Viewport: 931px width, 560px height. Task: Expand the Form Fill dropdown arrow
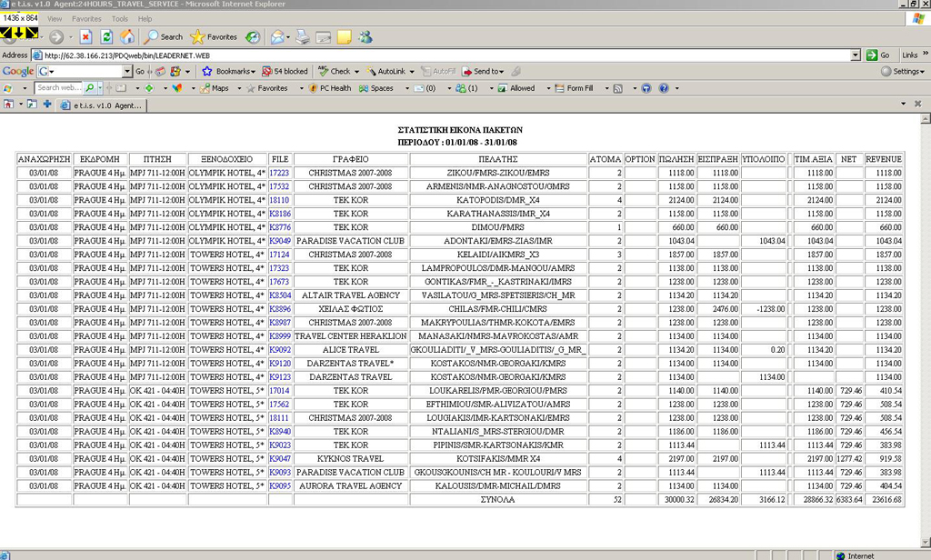point(606,88)
